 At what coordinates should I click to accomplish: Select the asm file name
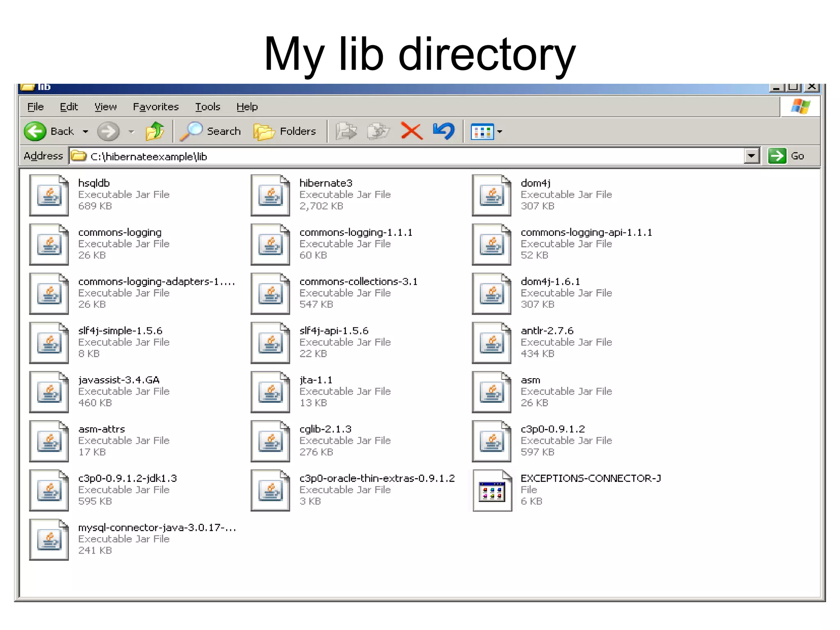point(530,380)
